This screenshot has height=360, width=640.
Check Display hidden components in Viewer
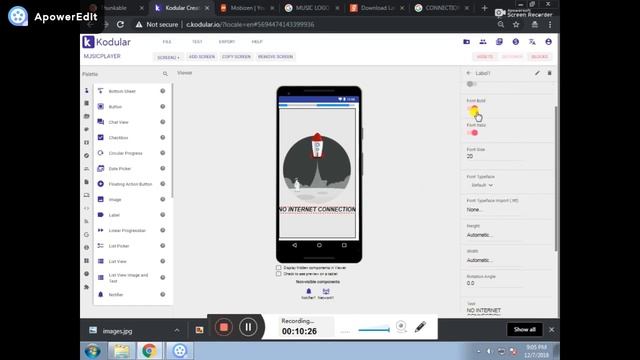[278, 268]
